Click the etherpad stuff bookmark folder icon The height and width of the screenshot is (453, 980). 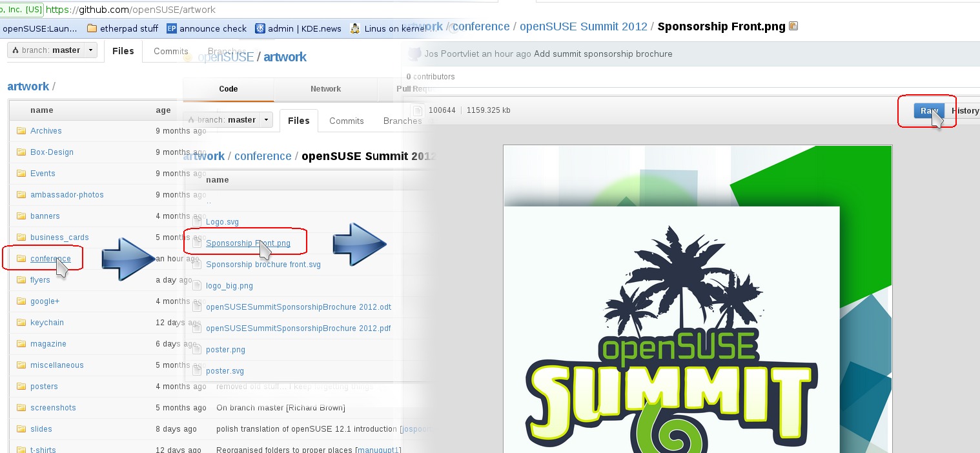92,28
